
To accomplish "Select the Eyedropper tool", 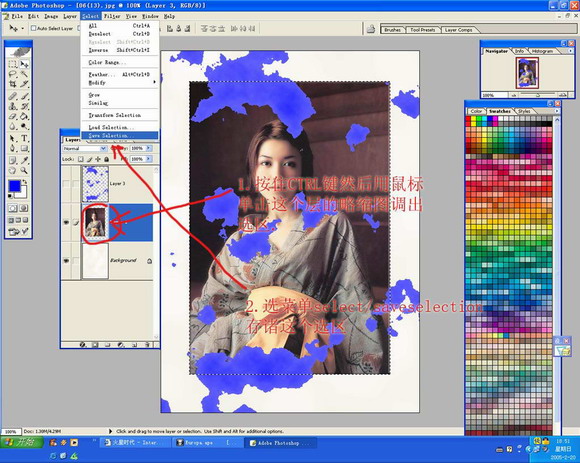I will point(24,160).
